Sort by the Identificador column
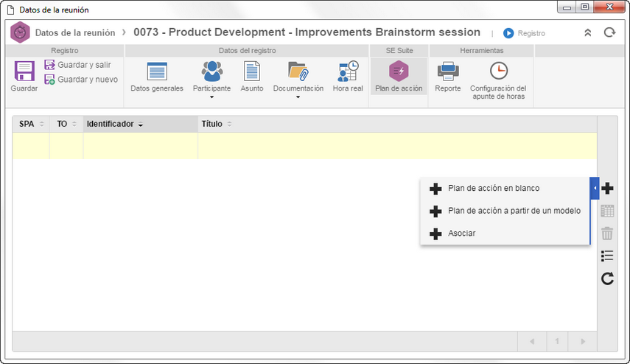 tap(140, 124)
